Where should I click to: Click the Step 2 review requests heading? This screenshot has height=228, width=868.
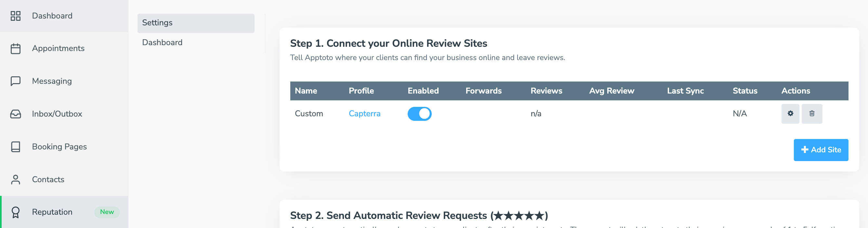(x=419, y=216)
